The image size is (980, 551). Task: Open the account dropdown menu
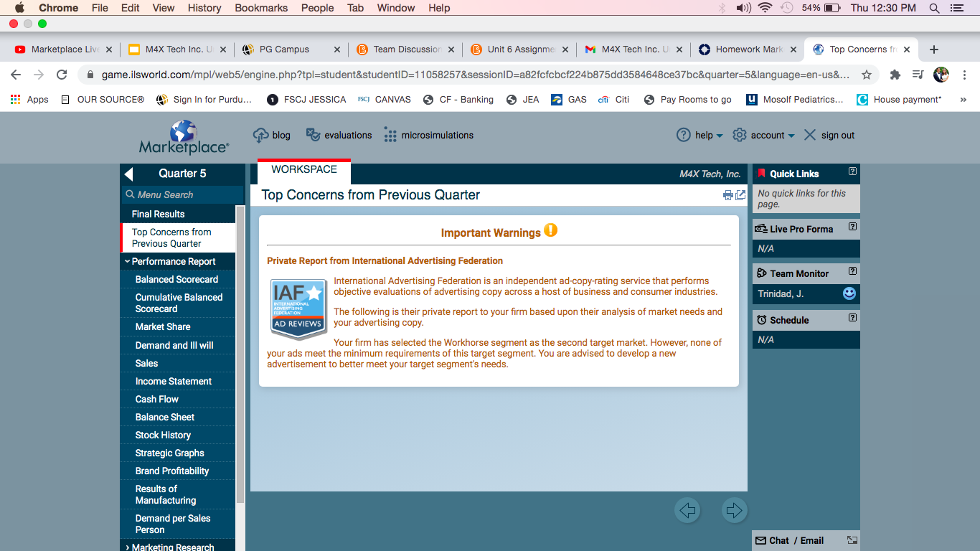pos(773,135)
